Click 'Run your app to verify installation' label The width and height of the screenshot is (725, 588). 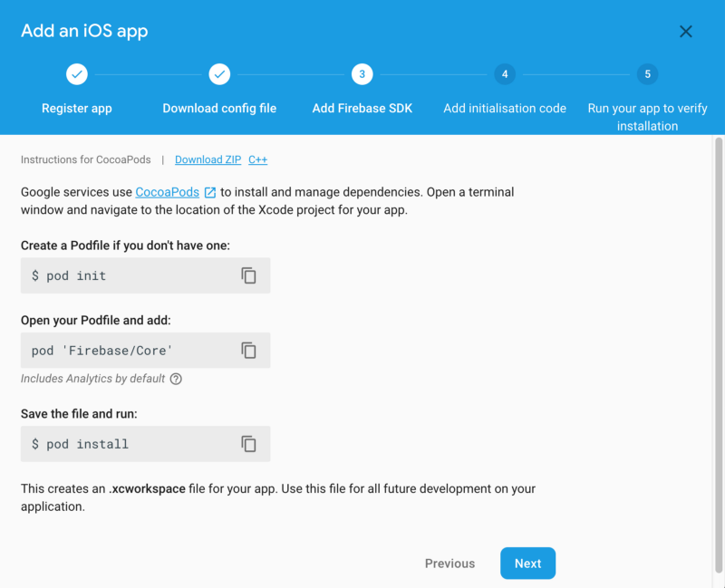(x=647, y=117)
